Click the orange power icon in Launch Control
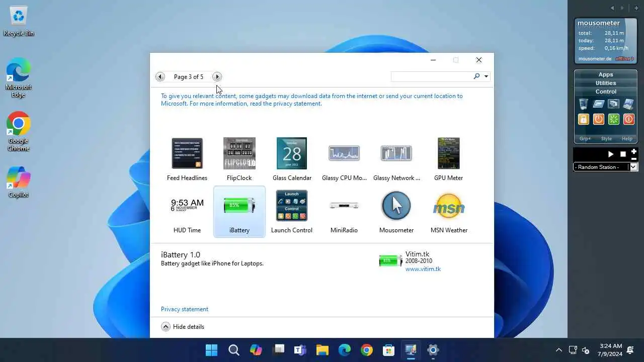 click(598, 119)
